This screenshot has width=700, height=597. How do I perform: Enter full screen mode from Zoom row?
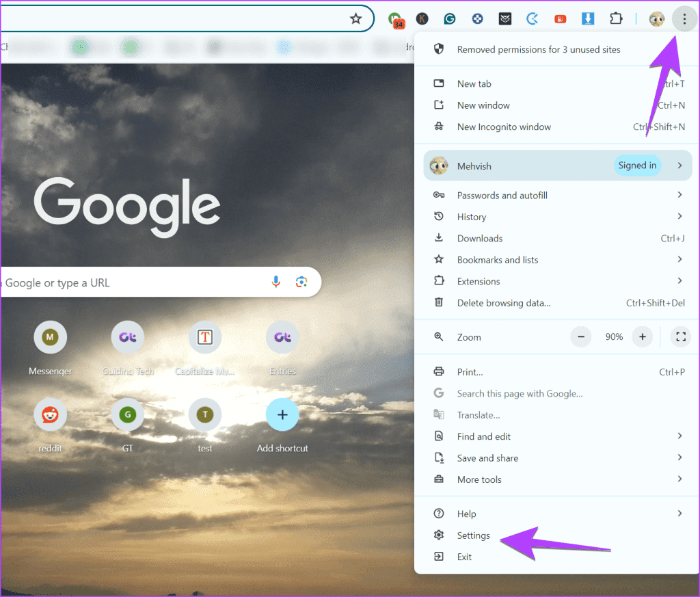(681, 336)
